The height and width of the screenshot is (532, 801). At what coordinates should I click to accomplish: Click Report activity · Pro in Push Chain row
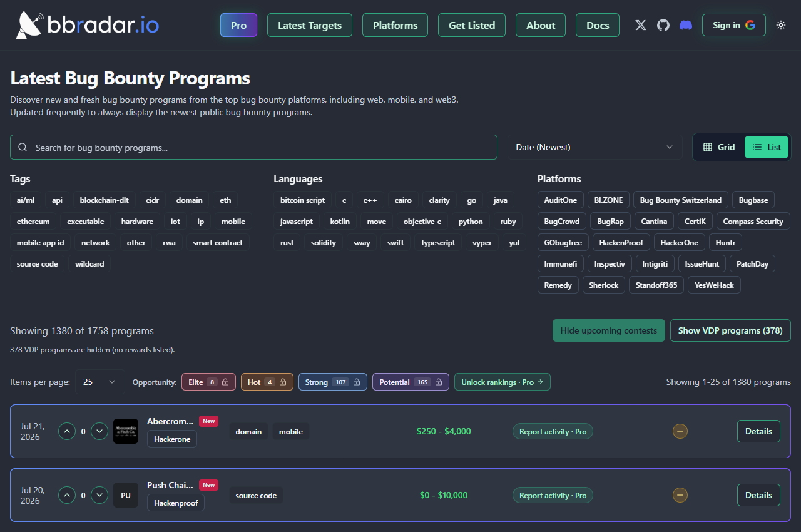[x=553, y=495]
